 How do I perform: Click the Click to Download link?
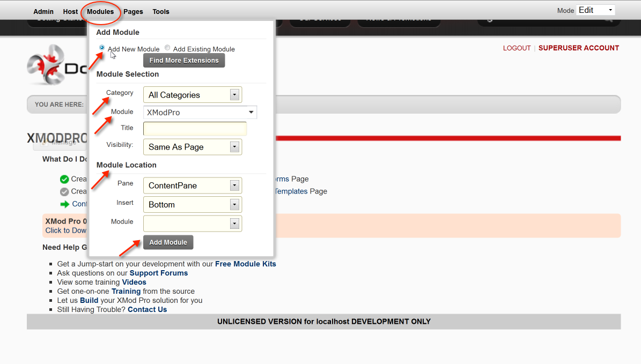click(x=66, y=231)
